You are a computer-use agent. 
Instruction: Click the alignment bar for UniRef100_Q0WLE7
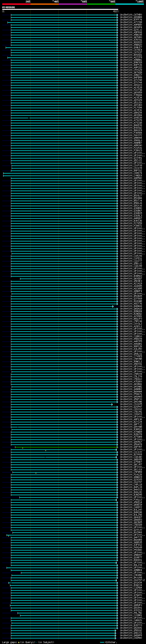pos(62,48)
